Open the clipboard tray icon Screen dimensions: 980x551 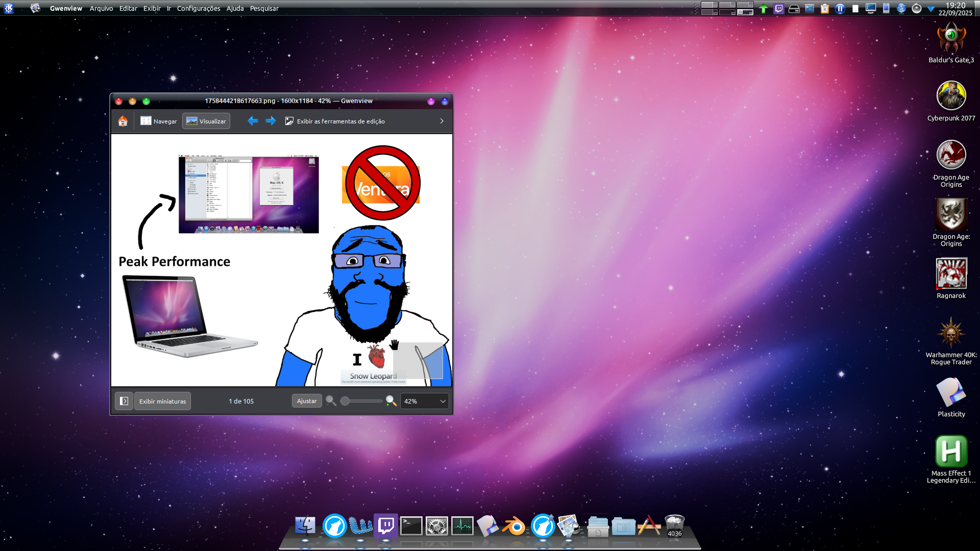[x=824, y=8]
